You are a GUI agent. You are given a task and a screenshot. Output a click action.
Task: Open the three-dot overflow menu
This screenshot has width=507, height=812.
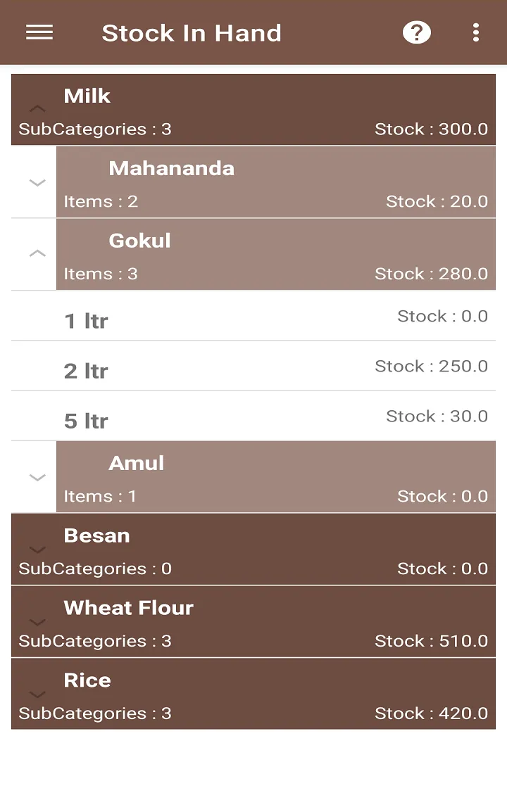[476, 32]
